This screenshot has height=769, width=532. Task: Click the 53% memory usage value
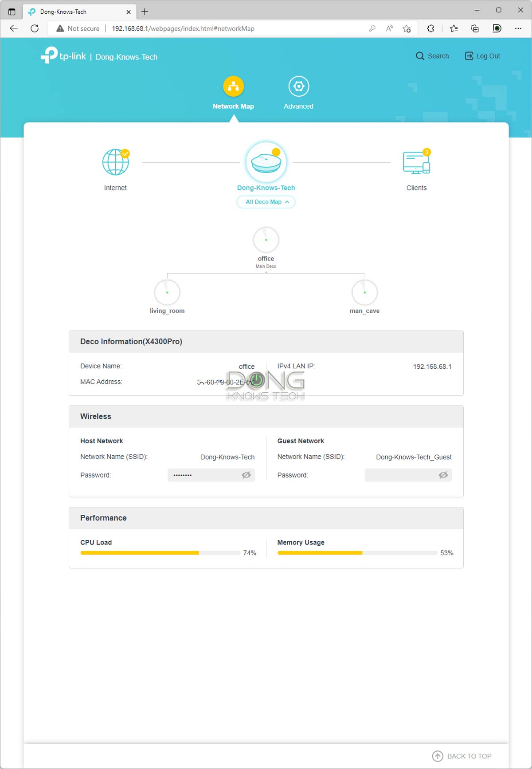(x=447, y=553)
